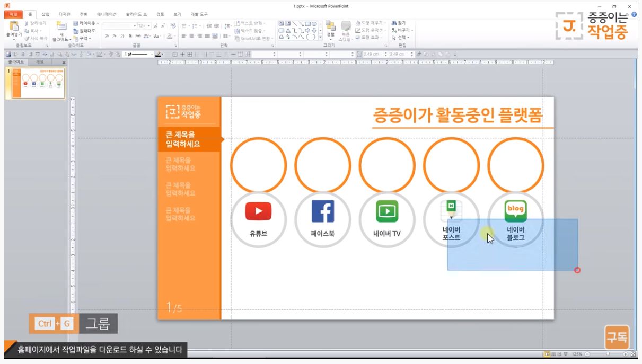Select the oval shape in shapes gallery
This screenshot has height=364, width=642.
[x=314, y=24]
